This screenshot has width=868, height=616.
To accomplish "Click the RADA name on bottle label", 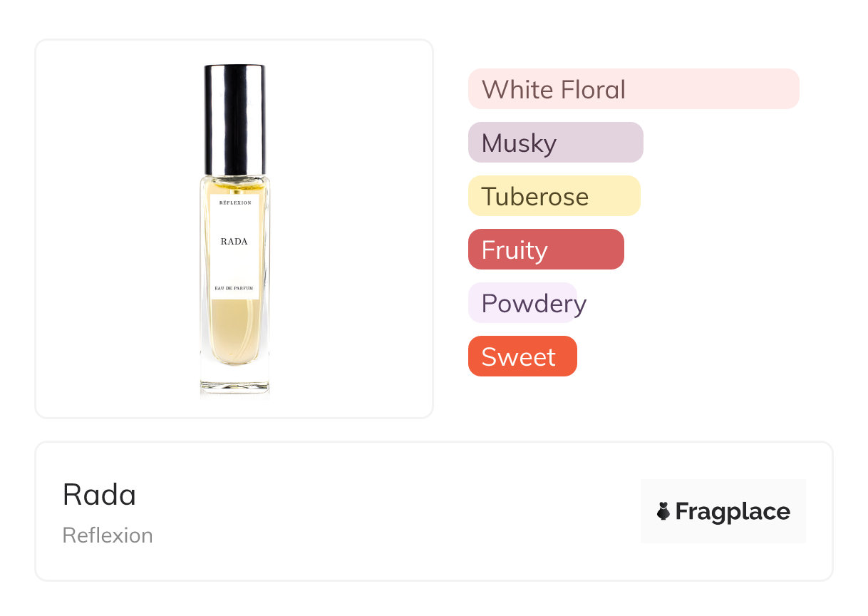I will click(234, 242).
